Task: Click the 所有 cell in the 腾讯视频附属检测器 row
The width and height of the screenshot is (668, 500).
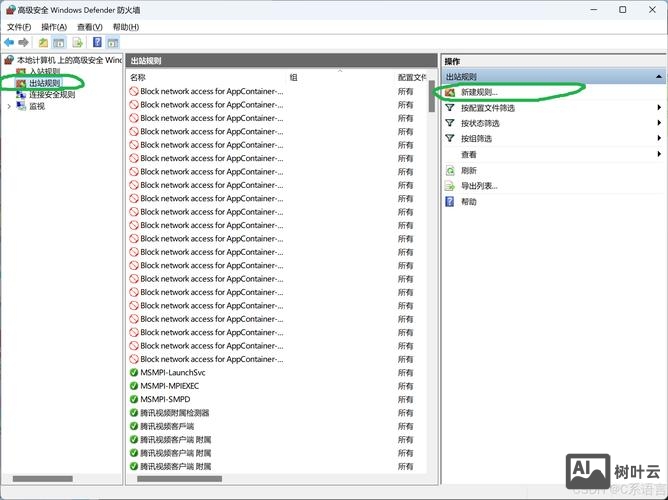Action: pyautogui.click(x=405, y=413)
